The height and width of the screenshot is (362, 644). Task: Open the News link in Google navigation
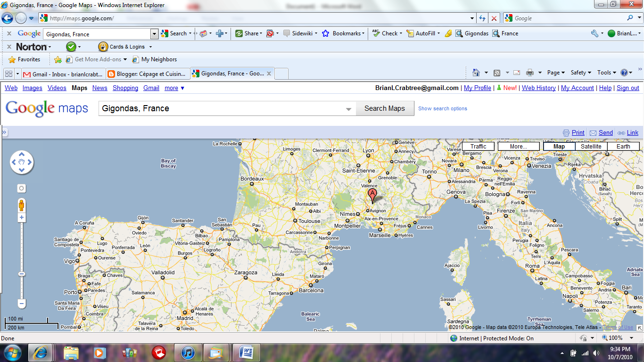point(100,88)
